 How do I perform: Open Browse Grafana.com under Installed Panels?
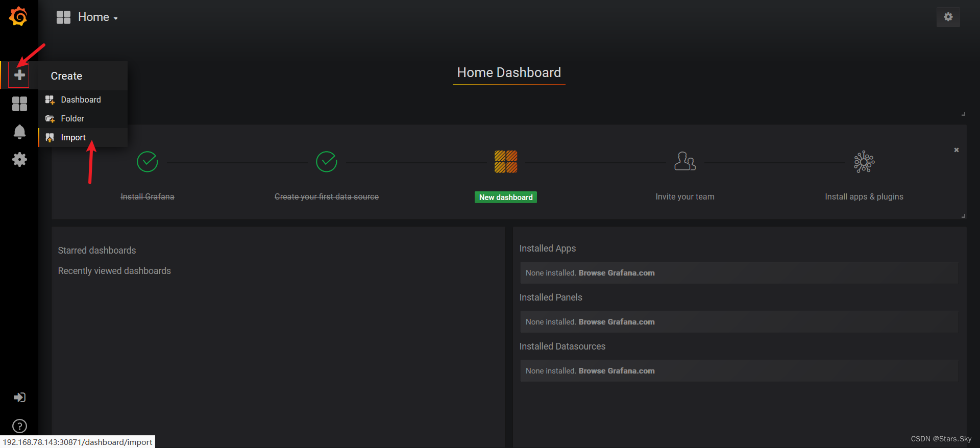pyautogui.click(x=617, y=322)
